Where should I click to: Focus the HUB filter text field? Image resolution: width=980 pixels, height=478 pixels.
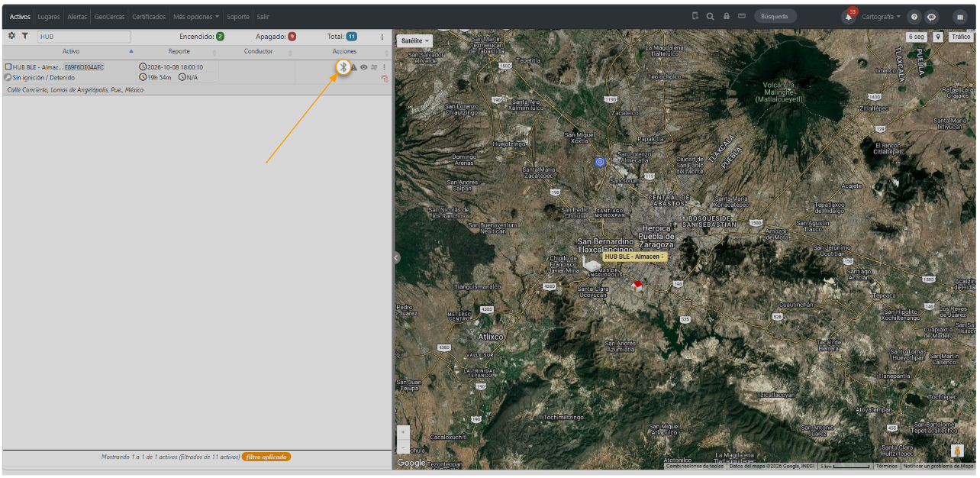84,37
